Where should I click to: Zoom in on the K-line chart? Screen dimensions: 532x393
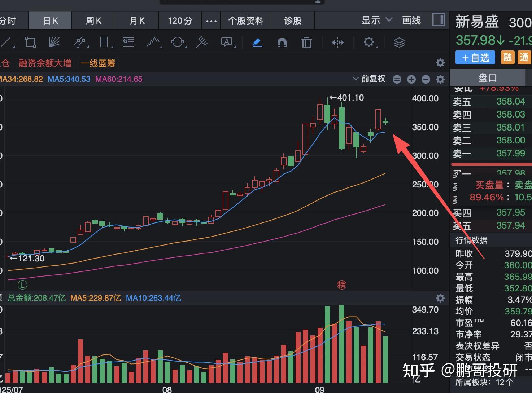[x=411, y=79]
